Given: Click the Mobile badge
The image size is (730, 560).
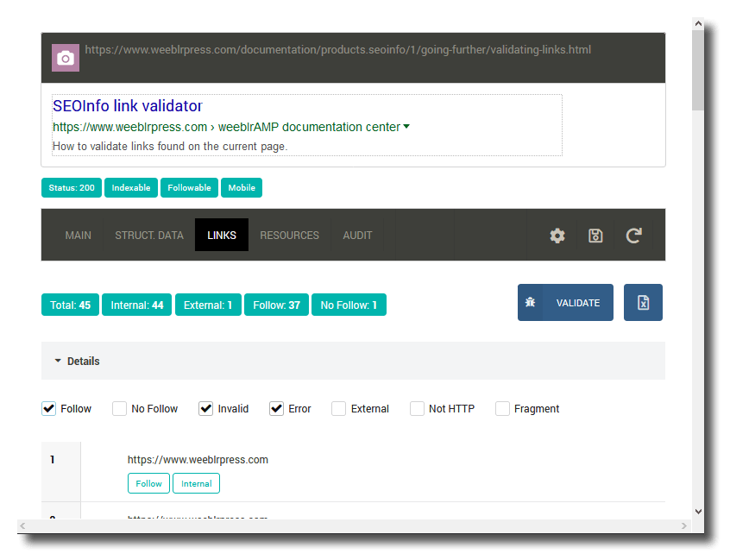Looking at the screenshot, I should [242, 187].
